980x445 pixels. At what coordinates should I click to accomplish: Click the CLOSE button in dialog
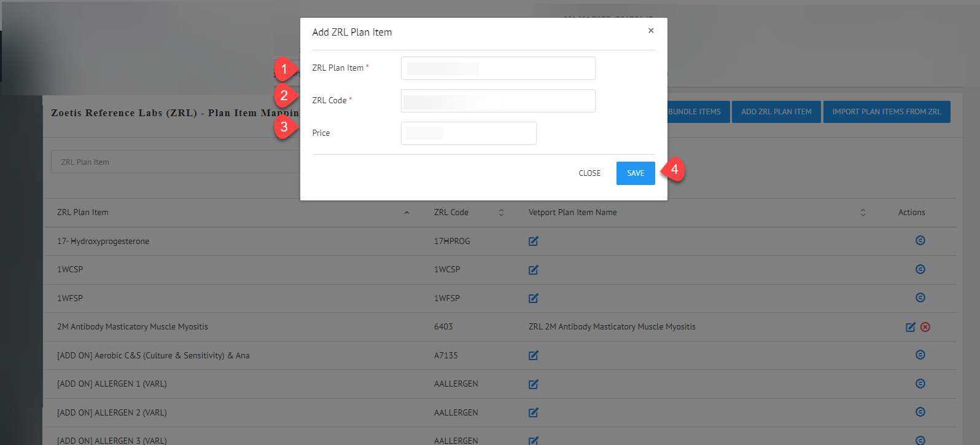tap(589, 173)
